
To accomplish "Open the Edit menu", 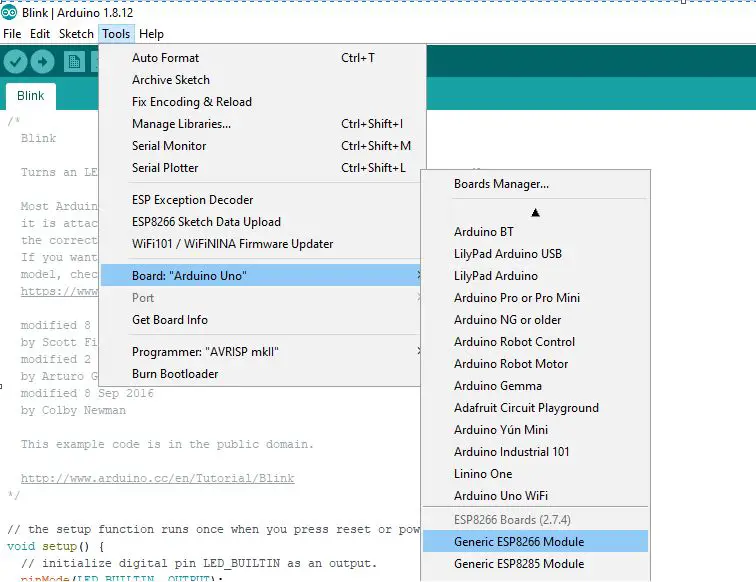I will coord(40,34).
